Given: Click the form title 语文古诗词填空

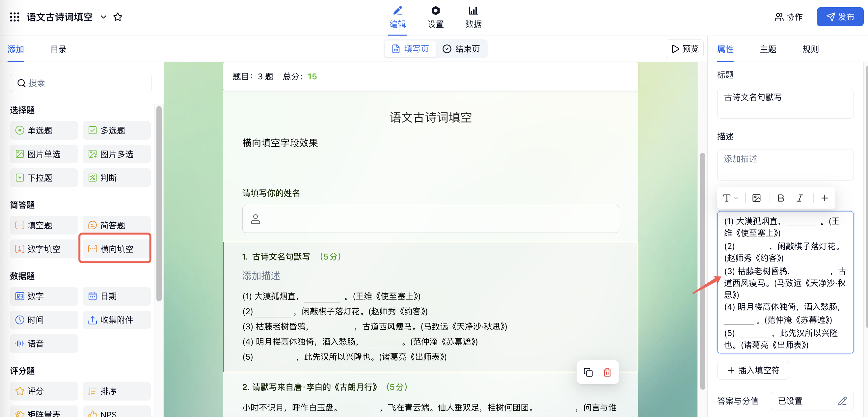Looking at the screenshot, I should coord(430,117).
